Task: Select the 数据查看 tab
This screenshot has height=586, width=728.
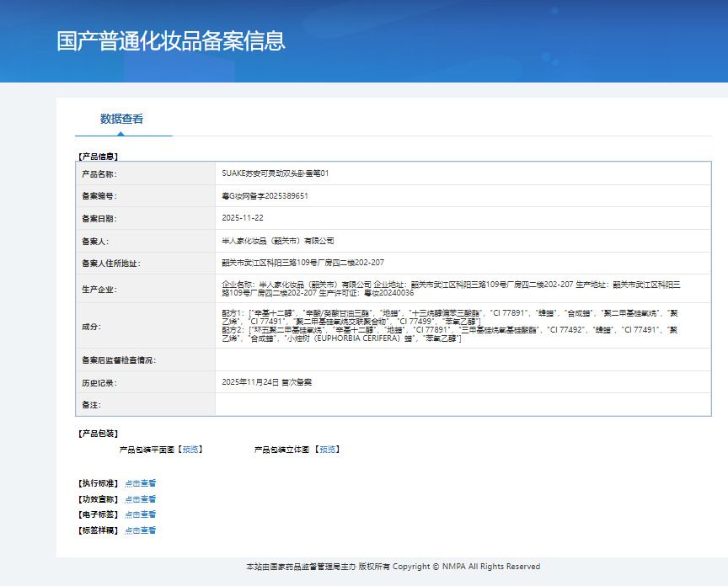Action: tap(121, 119)
